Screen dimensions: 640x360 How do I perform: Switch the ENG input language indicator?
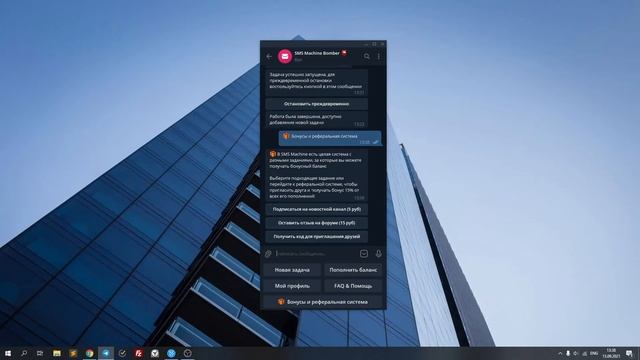point(594,353)
